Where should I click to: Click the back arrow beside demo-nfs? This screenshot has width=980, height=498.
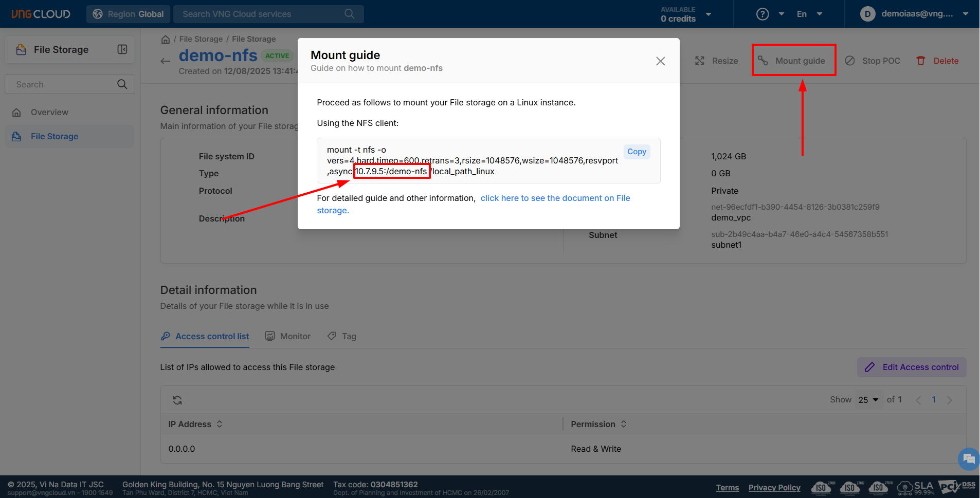tap(165, 61)
